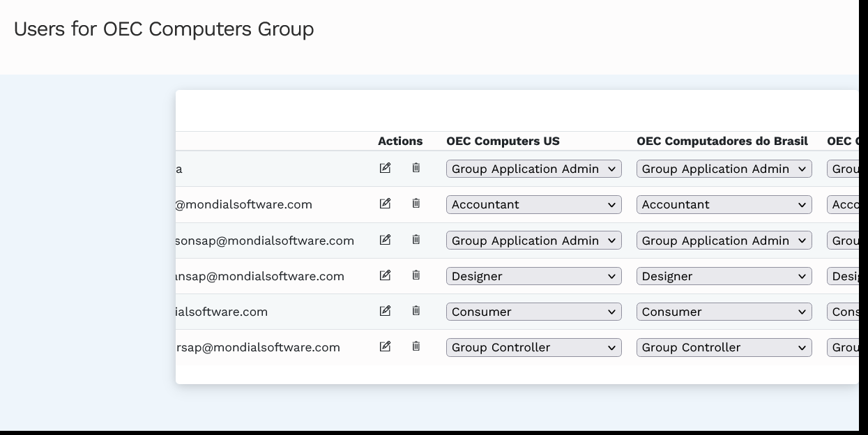Delete the Accountant user row
The height and width of the screenshot is (435, 868).
click(x=416, y=204)
